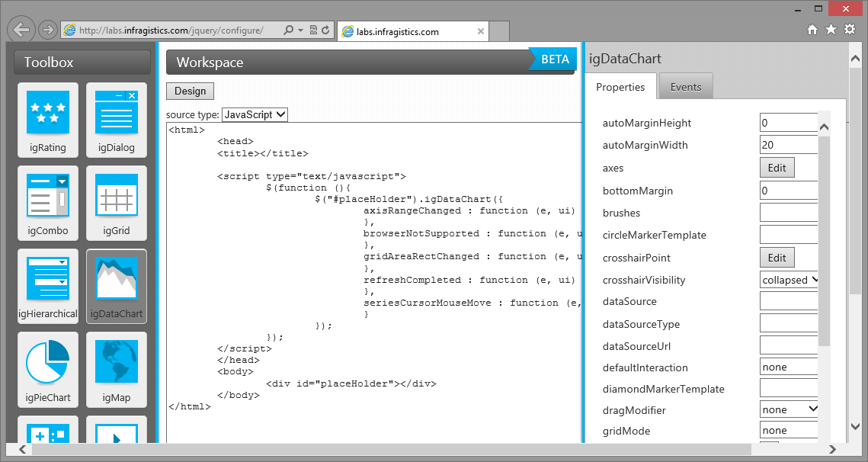Open the crosshairVisibility collapsed dropdown

pyautogui.click(x=790, y=280)
